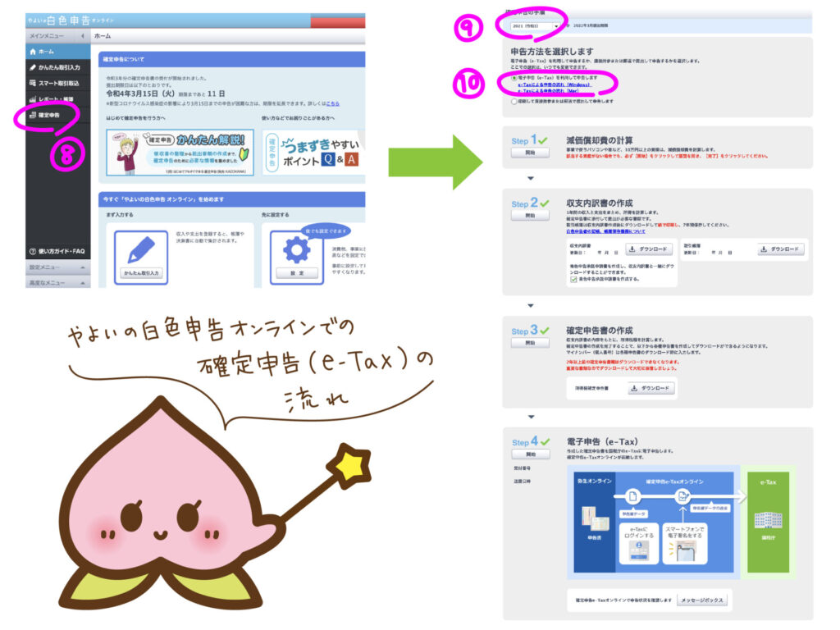Select the 電子申告 (e-Tax) radio option
Screen dimensions: 840x630
pos(514,78)
